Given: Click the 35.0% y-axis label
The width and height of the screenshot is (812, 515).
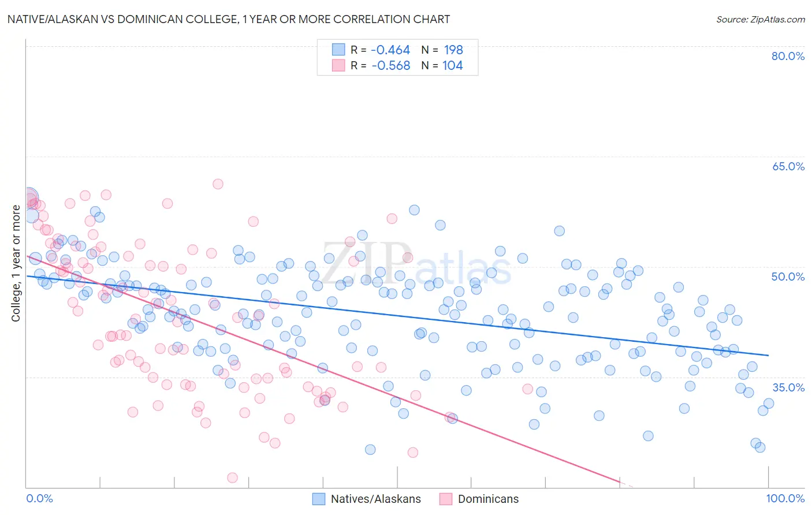Looking at the screenshot, I should (788, 387).
